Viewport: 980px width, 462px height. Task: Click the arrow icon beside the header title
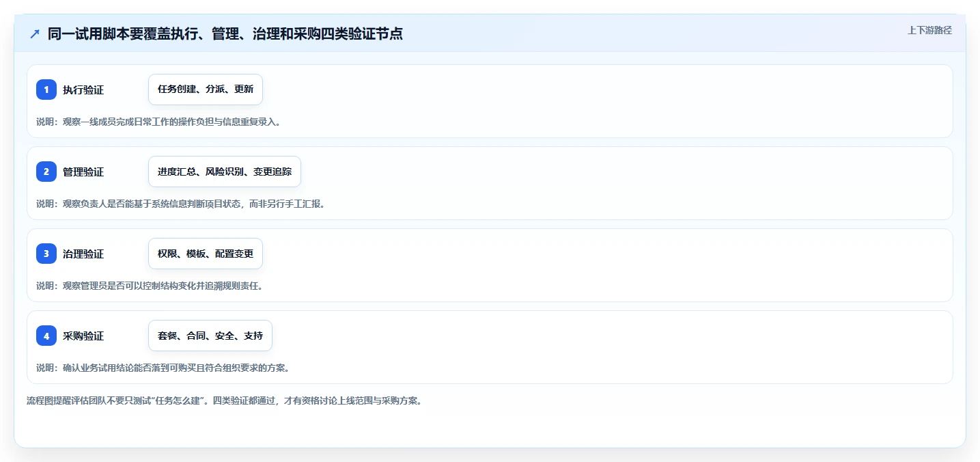(x=35, y=34)
